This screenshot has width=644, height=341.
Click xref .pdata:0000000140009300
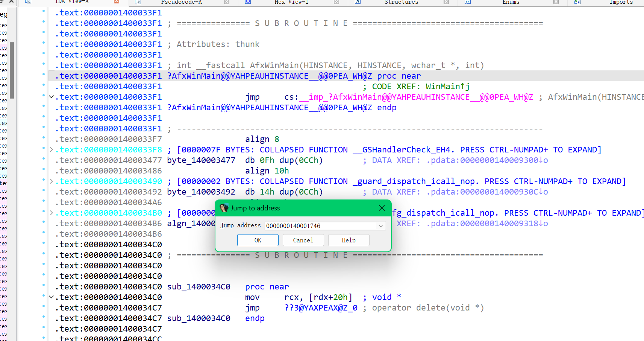coord(487,160)
